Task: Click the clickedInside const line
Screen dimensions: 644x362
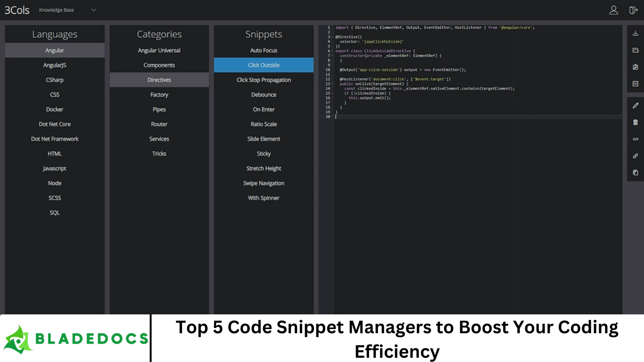Action: point(429,89)
